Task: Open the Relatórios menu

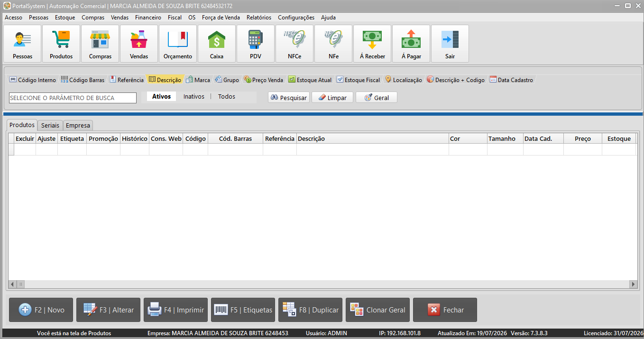Action: [x=259, y=17]
